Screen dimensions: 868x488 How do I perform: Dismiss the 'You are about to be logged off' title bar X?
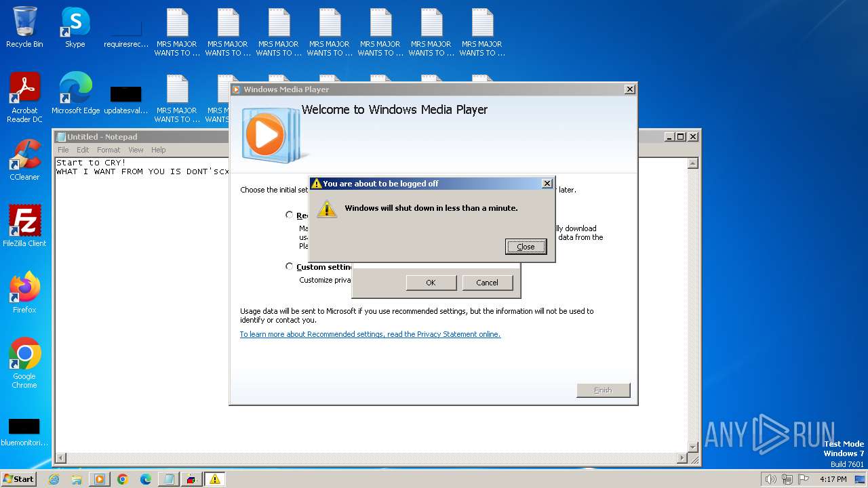coord(547,184)
